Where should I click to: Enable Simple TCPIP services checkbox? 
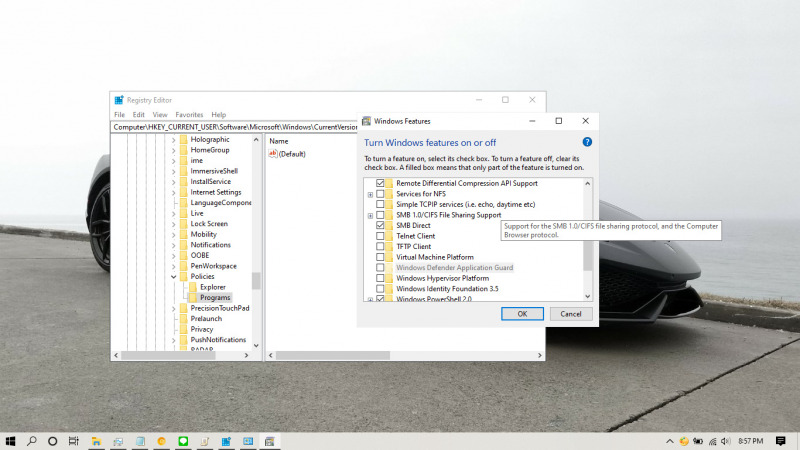(380, 204)
